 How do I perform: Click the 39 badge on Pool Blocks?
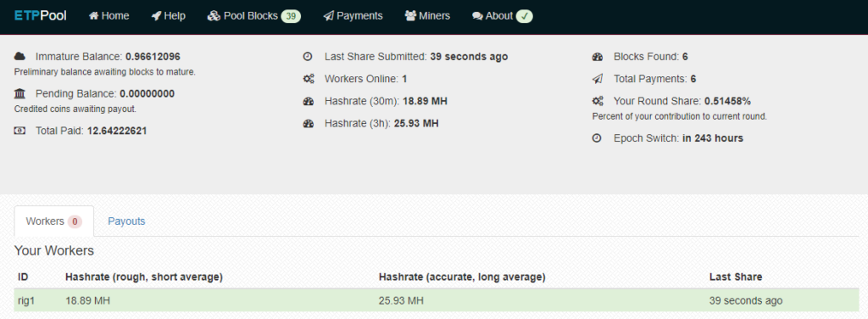click(291, 16)
